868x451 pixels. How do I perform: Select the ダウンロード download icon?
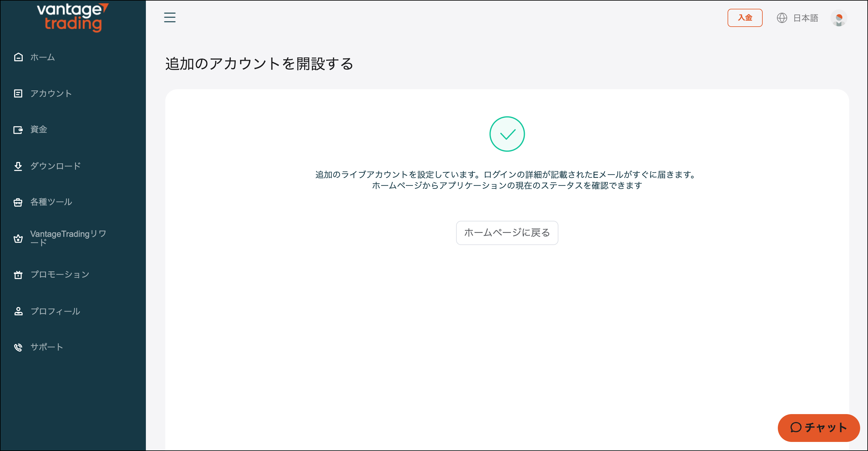(x=18, y=166)
